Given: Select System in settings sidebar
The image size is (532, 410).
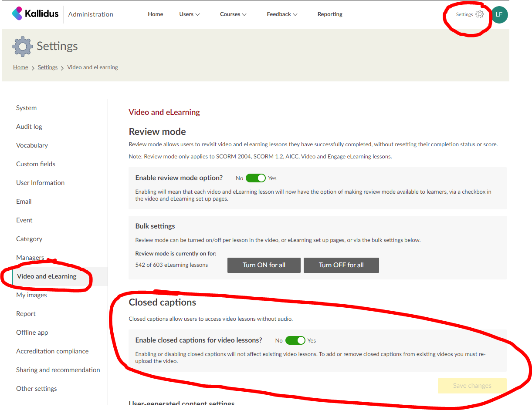Looking at the screenshot, I should tap(27, 108).
